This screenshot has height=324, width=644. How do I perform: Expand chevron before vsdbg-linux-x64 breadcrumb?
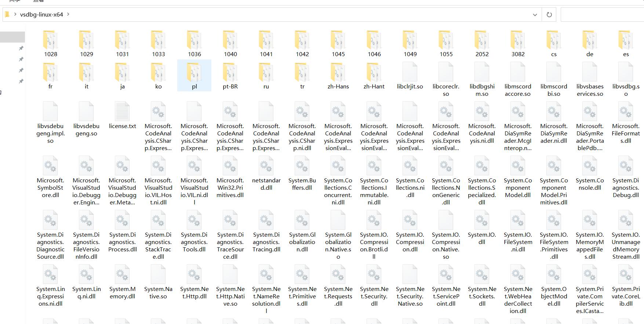15,14
